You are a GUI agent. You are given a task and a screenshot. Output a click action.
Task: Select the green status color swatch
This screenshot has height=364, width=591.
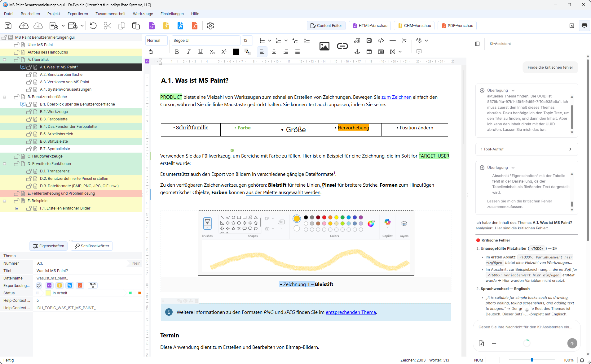click(130, 293)
